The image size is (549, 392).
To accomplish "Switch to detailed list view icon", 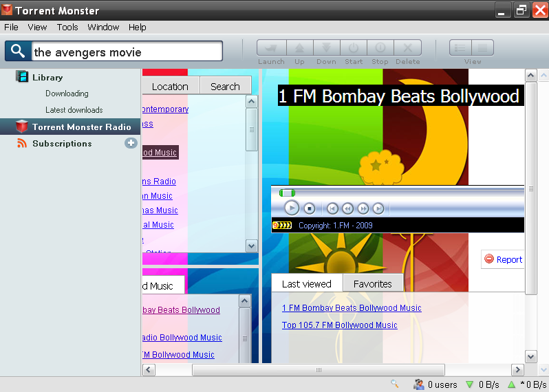I will (x=460, y=48).
